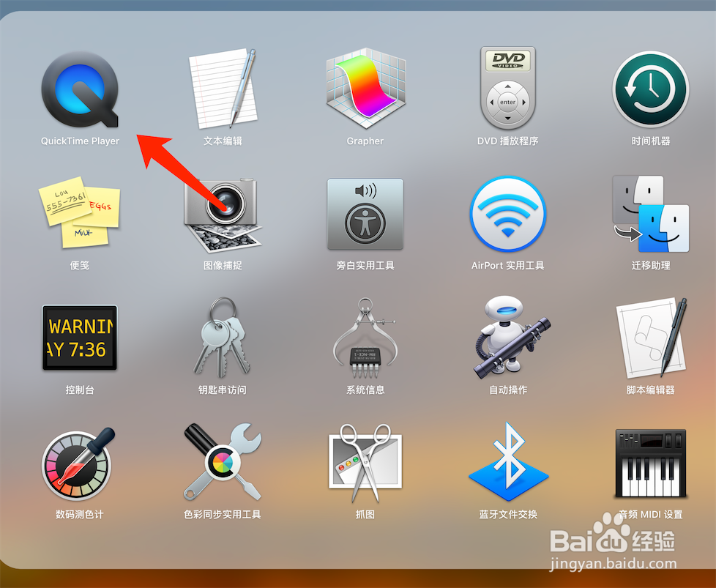Launch the 图像捕捉 camera icon
Viewport: 716px width, 588px height.
(223, 215)
